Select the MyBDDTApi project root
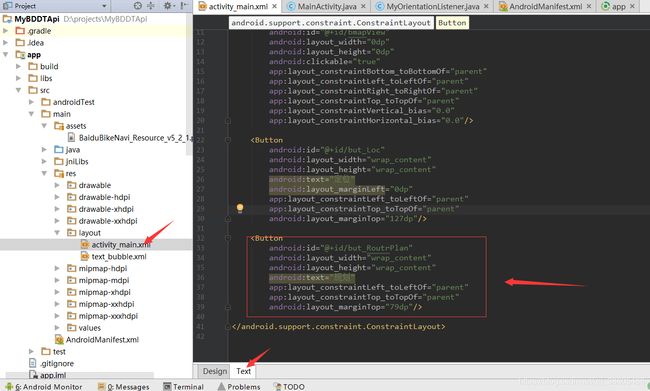 click(x=37, y=19)
